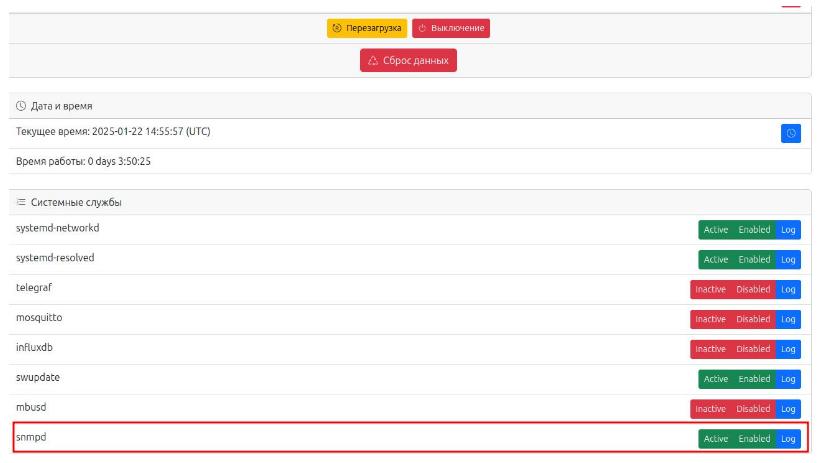Toggle swupdate Active status button
Image resolution: width=823 pixels, height=463 pixels.
[716, 380]
